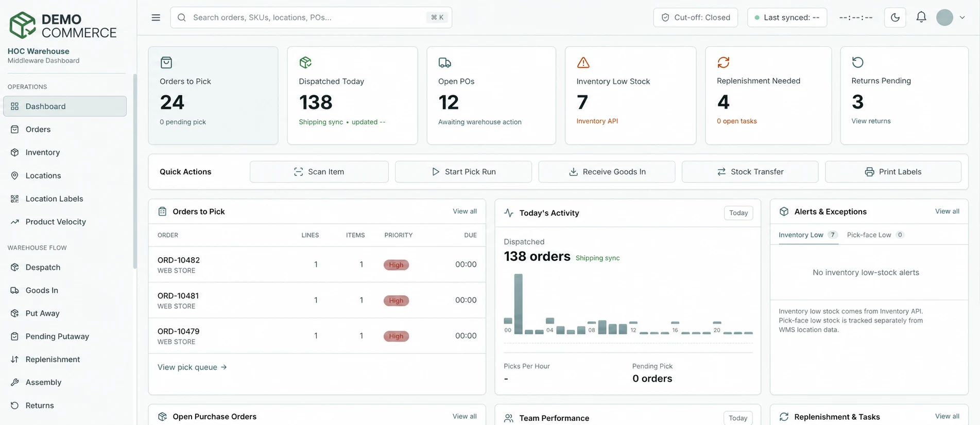Open Dashboard in the sidebar
Screen dimensions: 980x425
click(x=65, y=107)
